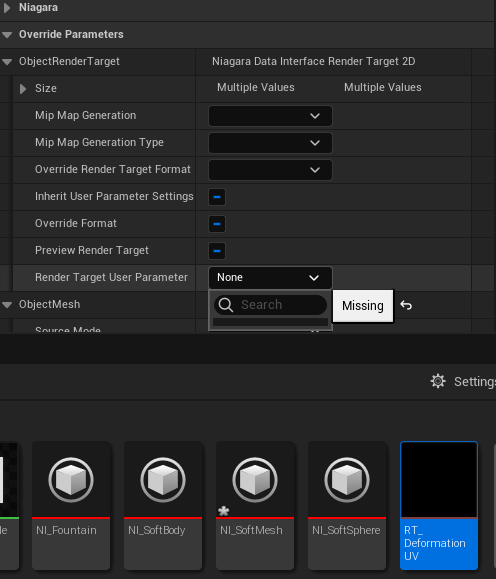Image resolution: width=496 pixels, height=579 pixels.
Task: Collapse the ObjectMesh group
Action: coord(7,305)
